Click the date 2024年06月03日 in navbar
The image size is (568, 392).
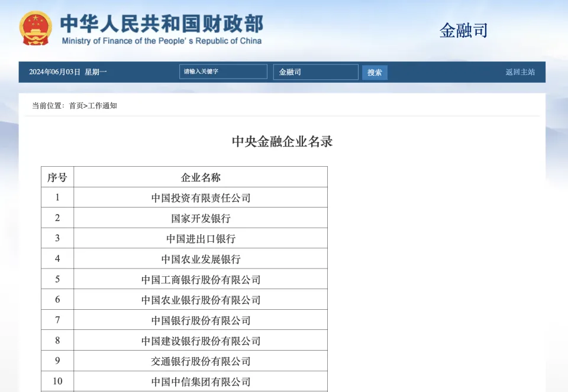click(54, 72)
